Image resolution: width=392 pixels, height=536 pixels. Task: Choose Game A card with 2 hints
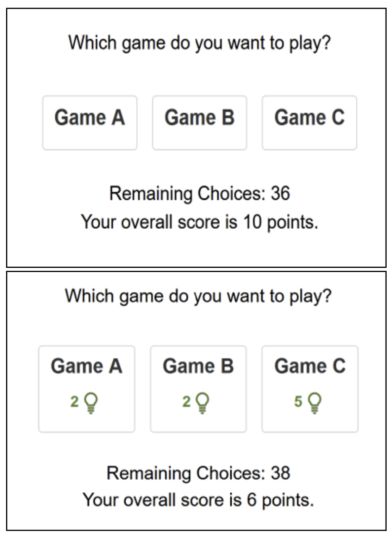coord(87,389)
